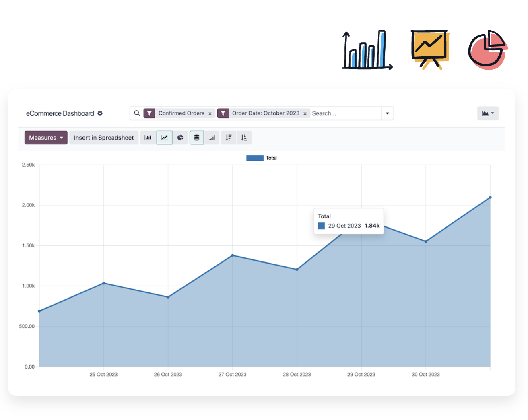
Task: Click the Confirmed Orders filter tag
Action: [x=181, y=113]
